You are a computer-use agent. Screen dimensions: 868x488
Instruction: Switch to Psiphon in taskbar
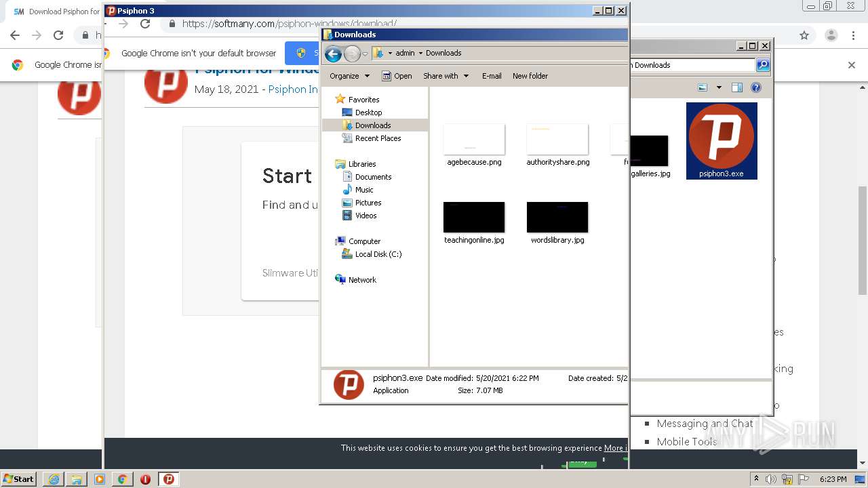click(x=169, y=479)
